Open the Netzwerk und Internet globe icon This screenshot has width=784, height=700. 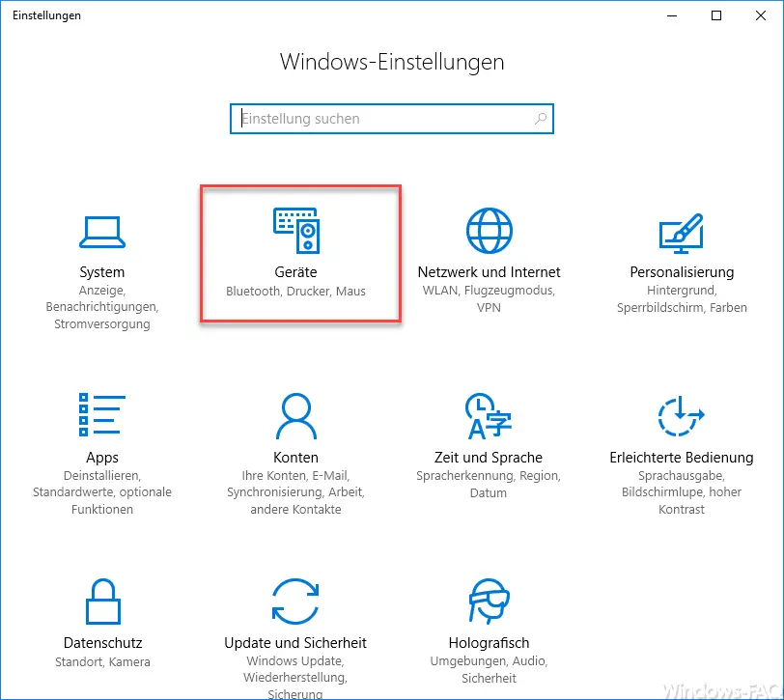coord(489,231)
